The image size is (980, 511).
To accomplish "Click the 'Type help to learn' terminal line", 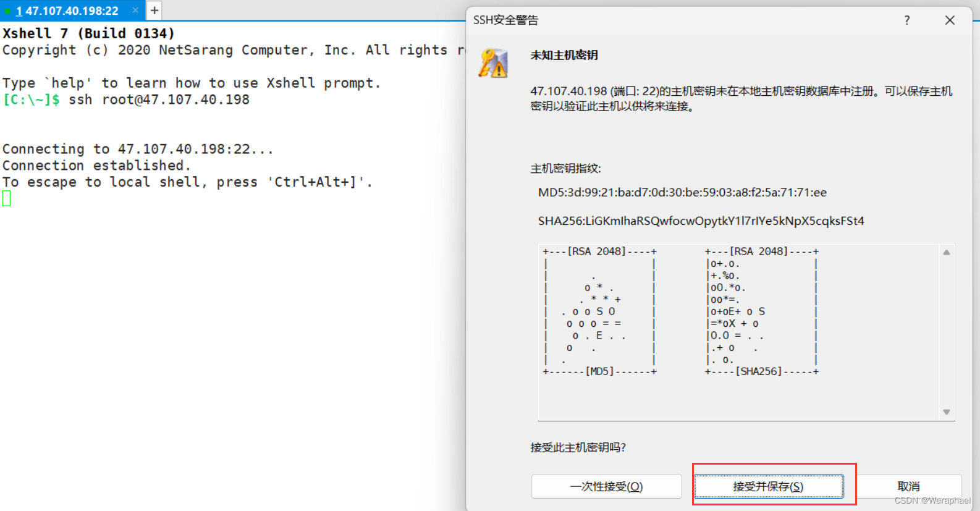I will (x=192, y=83).
